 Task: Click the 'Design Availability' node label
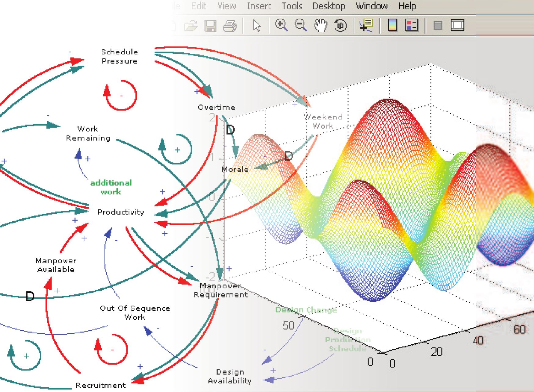(230, 376)
